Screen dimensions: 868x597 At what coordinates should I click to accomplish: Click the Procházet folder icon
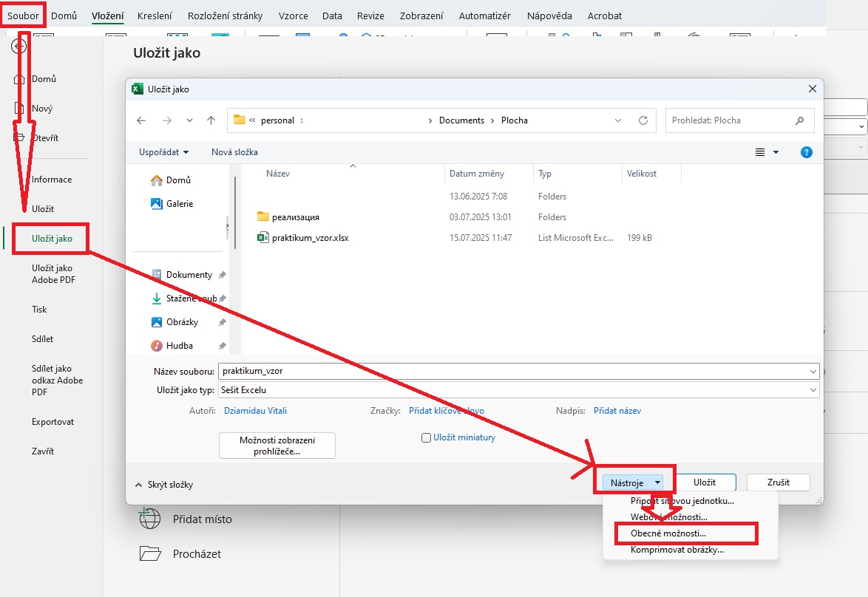(150, 553)
